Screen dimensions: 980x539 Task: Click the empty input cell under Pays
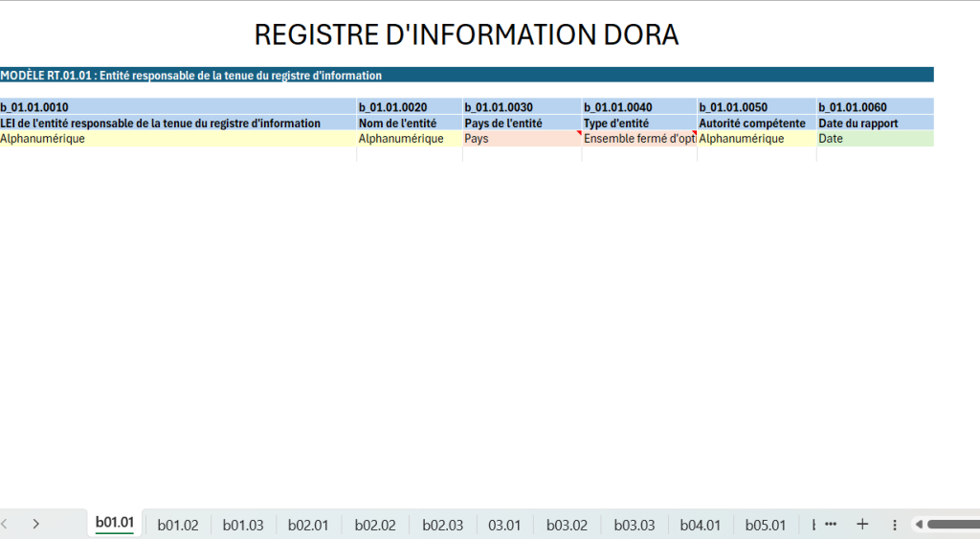coord(522,154)
